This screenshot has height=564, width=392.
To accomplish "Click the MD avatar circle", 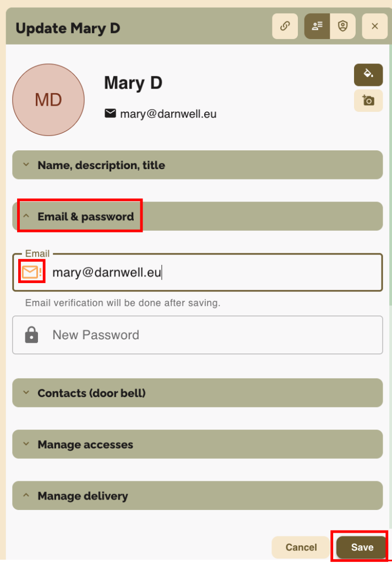I will coord(48,100).
